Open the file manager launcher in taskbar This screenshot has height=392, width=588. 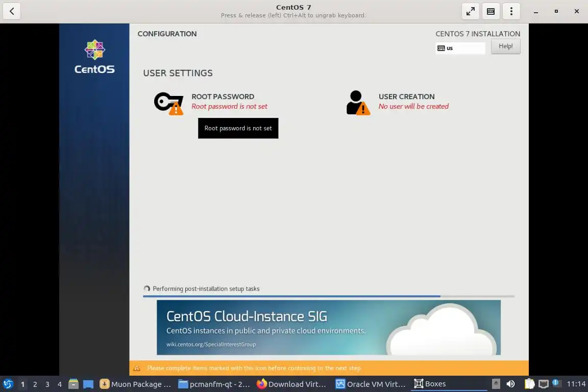coord(73,384)
